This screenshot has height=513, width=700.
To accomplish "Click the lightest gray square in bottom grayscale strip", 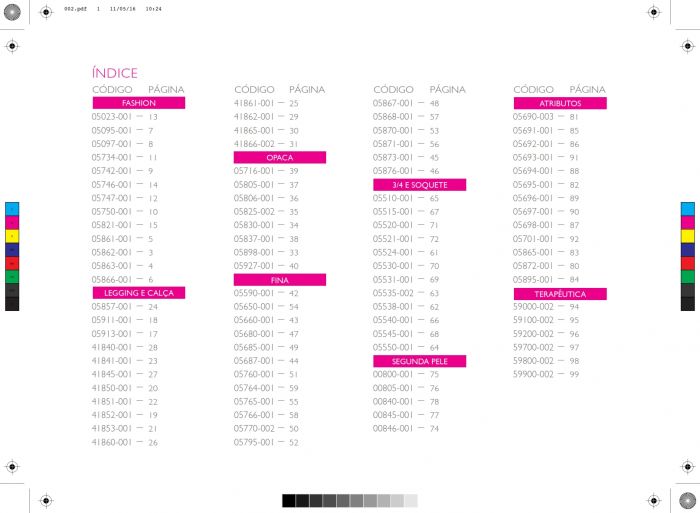I will (x=411, y=500).
